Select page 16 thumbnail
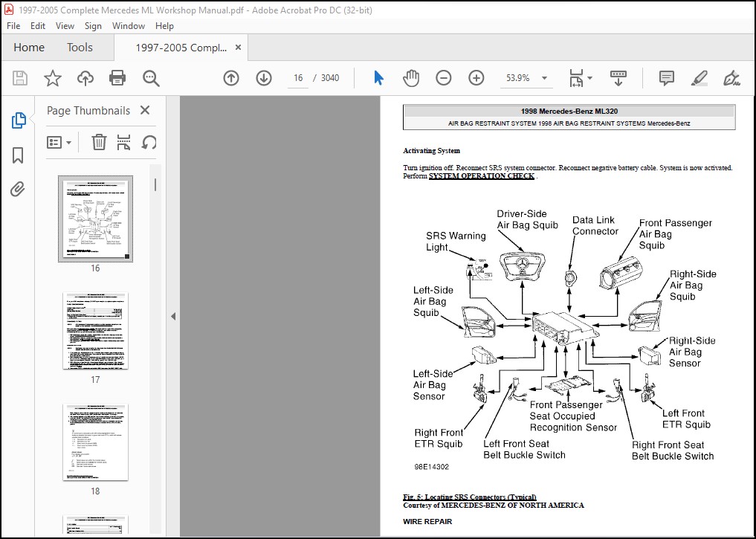This screenshot has width=756, height=539. tap(95, 219)
